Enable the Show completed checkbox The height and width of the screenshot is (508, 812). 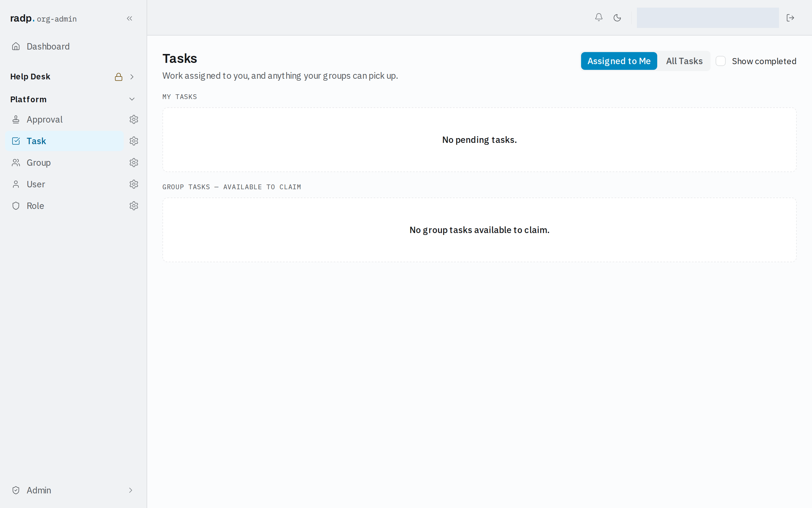click(x=720, y=61)
